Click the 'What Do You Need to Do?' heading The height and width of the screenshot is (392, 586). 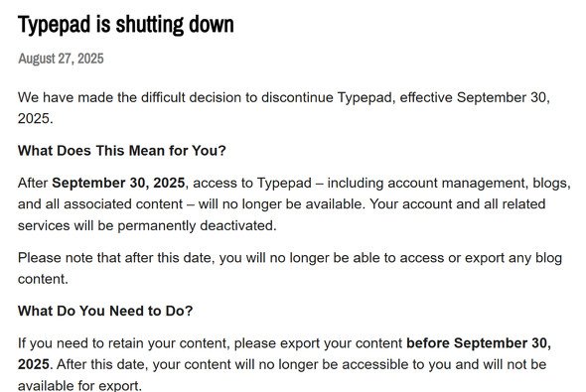105,311
